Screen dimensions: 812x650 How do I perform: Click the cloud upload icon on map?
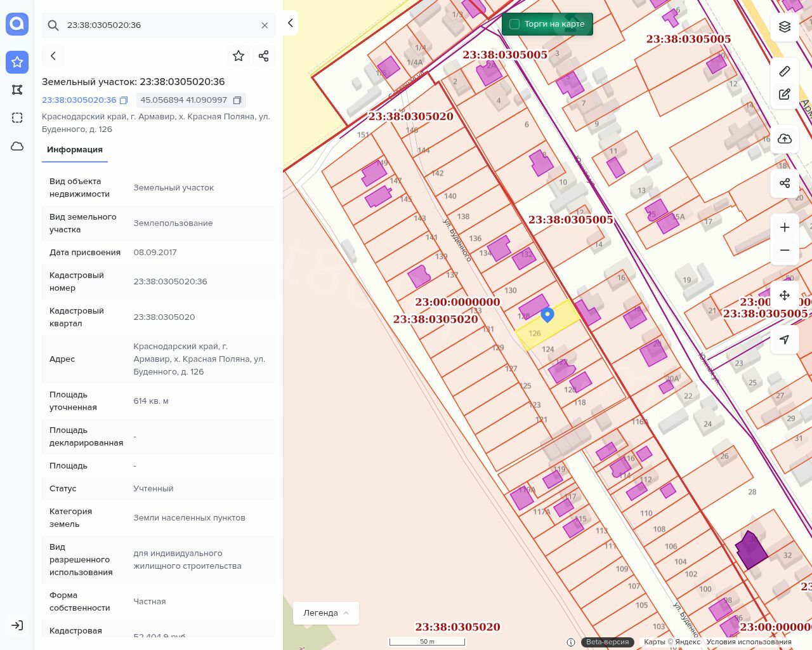(x=785, y=139)
